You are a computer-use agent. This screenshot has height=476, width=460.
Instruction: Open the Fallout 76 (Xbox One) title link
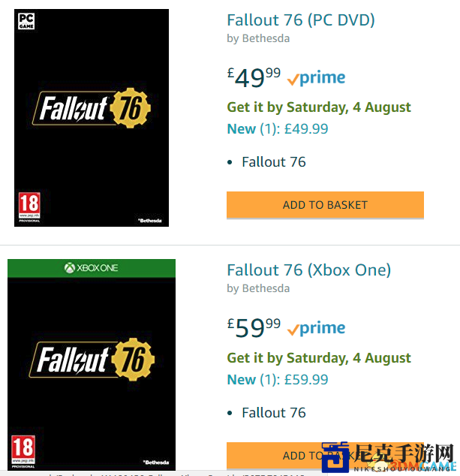[x=309, y=270]
